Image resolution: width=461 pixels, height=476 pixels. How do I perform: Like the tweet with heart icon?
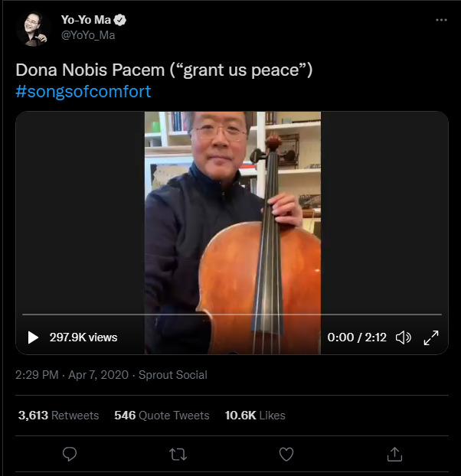pyautogui.click(x=286, y=454)
